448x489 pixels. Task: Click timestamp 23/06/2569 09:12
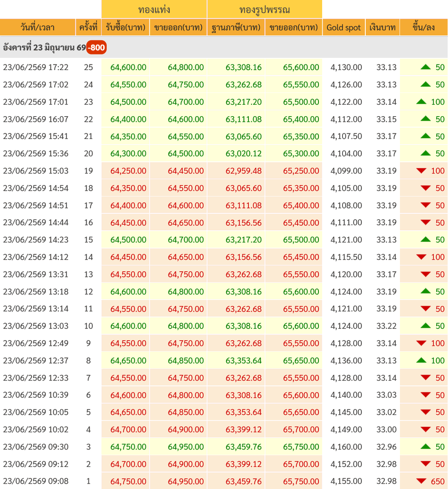click(x=36, y=464)
